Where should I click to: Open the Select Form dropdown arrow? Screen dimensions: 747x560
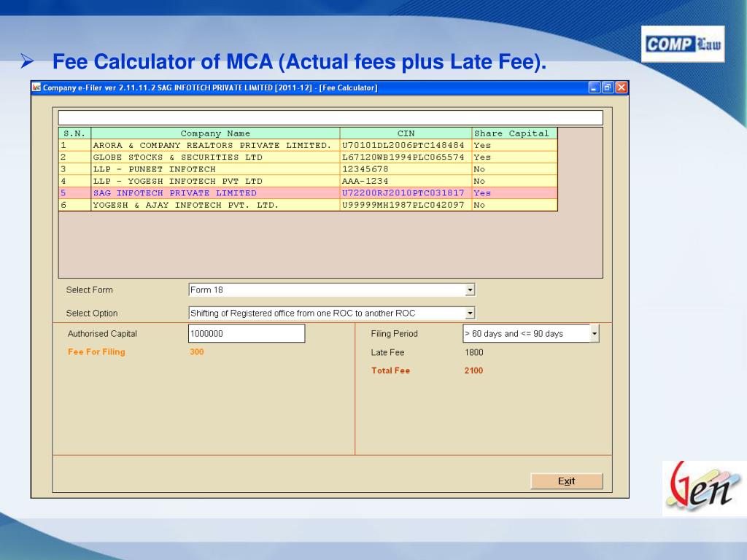tap(470, 289)
